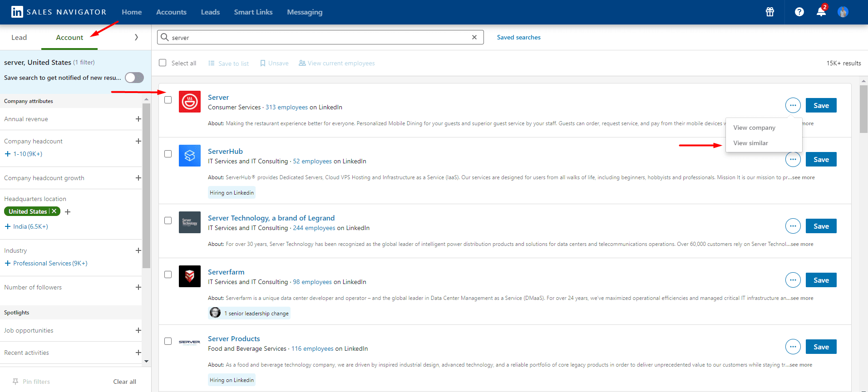The height and width of the screenshot is (392, 868).
Task: Select the ServerHub checkbox
Action: point(168,154)
